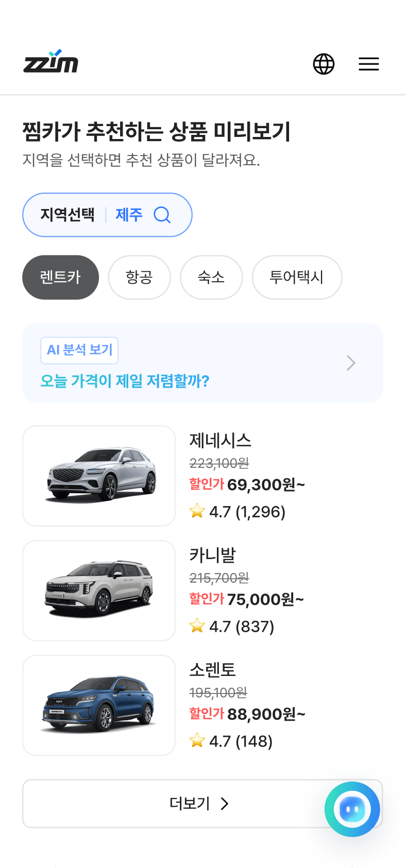Open the 제네시스 car thumbnail

(99, 476)
